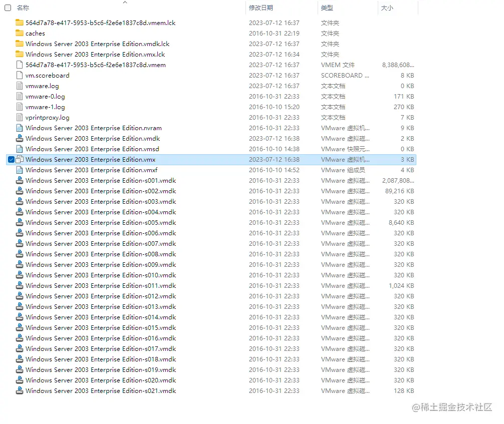Click the folder icon for caches

(20, 33)
